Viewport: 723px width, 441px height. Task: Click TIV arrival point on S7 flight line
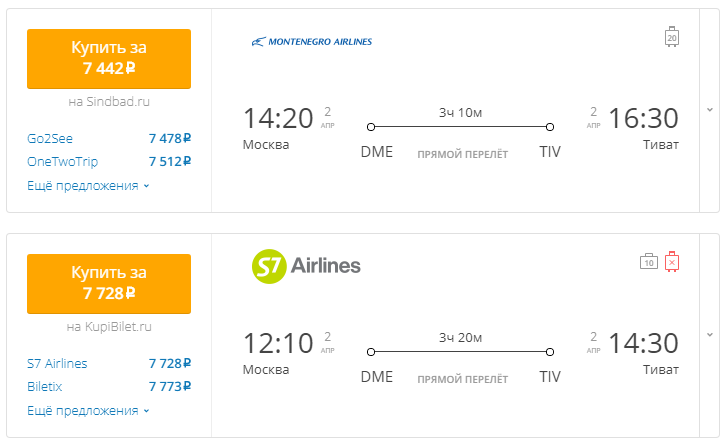[x=550, y=352]
